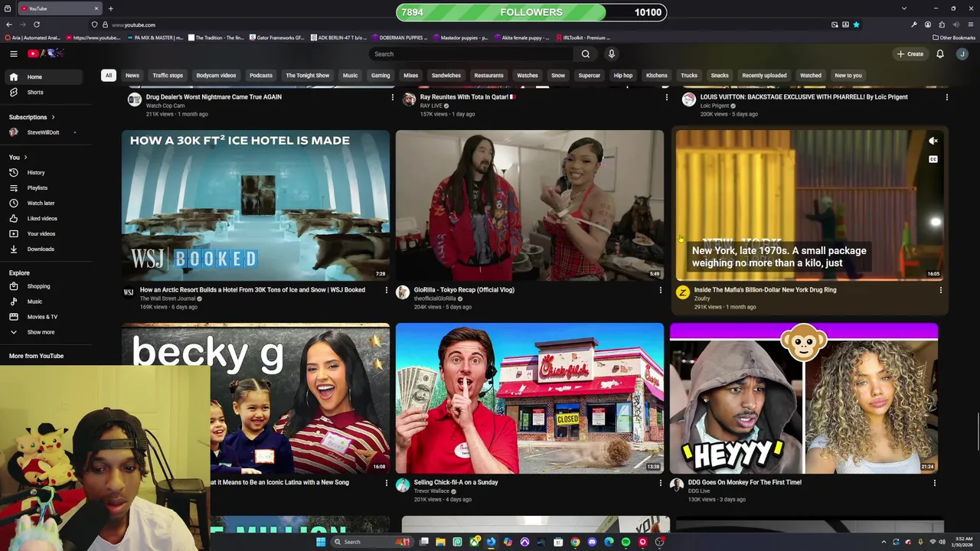The width and height of the screenshot is (980, 551).
Task: Select the Podcasts filter chip
Action: pyautogui.click(x=260, y=76)
